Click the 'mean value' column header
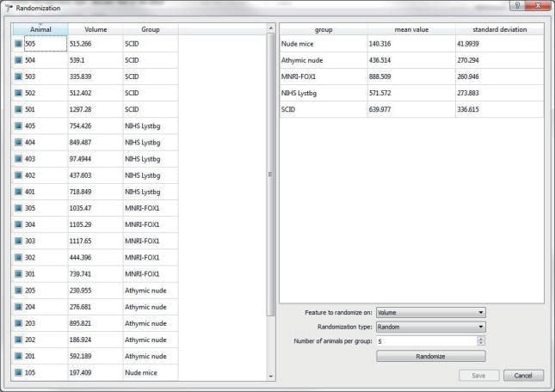555x392 pixels. click(x=411, y=30)
